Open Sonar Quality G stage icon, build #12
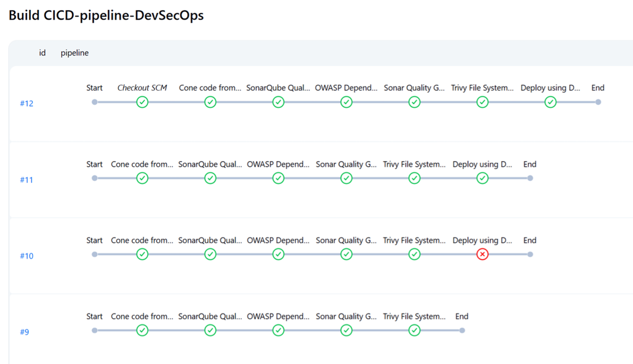The width and height of the screenshot is (633, 364). point(414,102)
